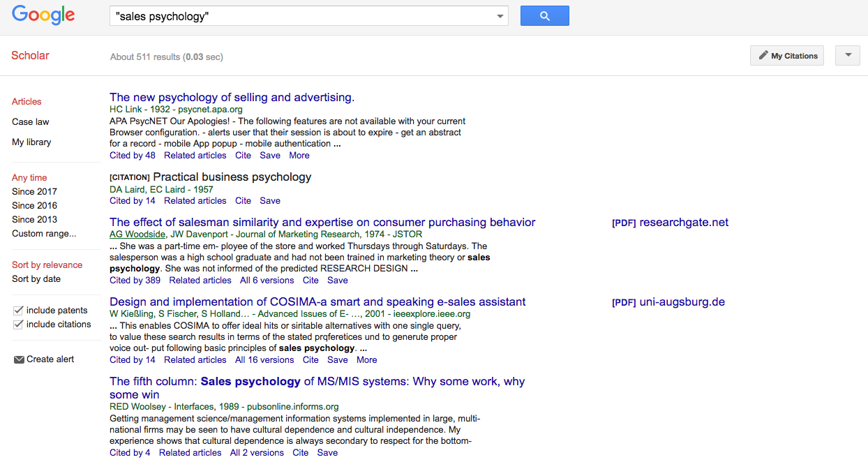Click the About 511 results text
Image resolution: width=868 pixels, height=469 pixels.
pos(166,57)
